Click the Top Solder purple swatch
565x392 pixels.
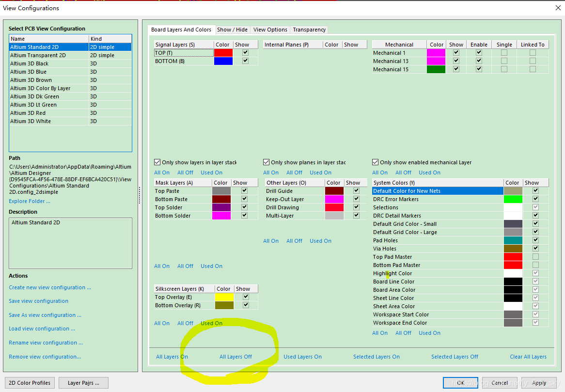point(221,207)
